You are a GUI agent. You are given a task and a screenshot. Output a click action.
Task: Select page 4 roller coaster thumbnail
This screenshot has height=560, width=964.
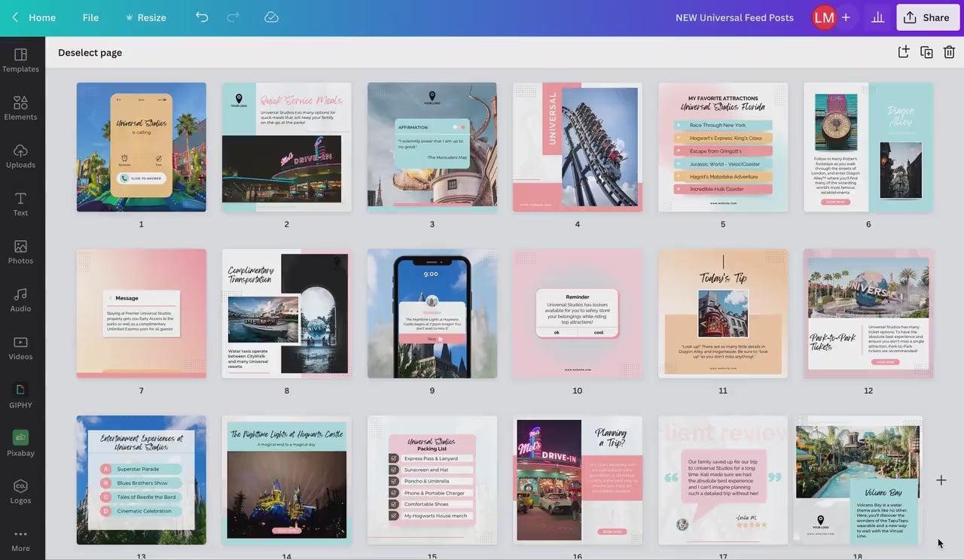(x=578, y=147)
